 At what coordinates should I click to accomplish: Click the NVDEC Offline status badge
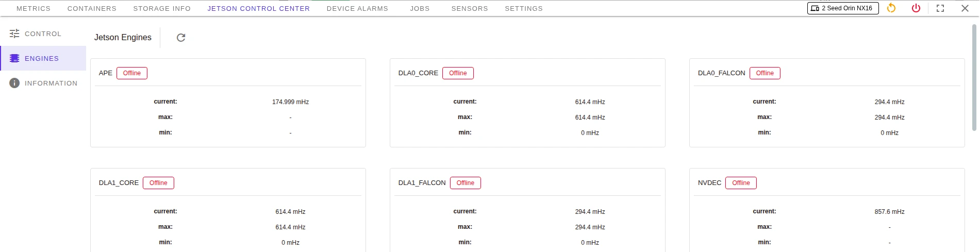741,183
